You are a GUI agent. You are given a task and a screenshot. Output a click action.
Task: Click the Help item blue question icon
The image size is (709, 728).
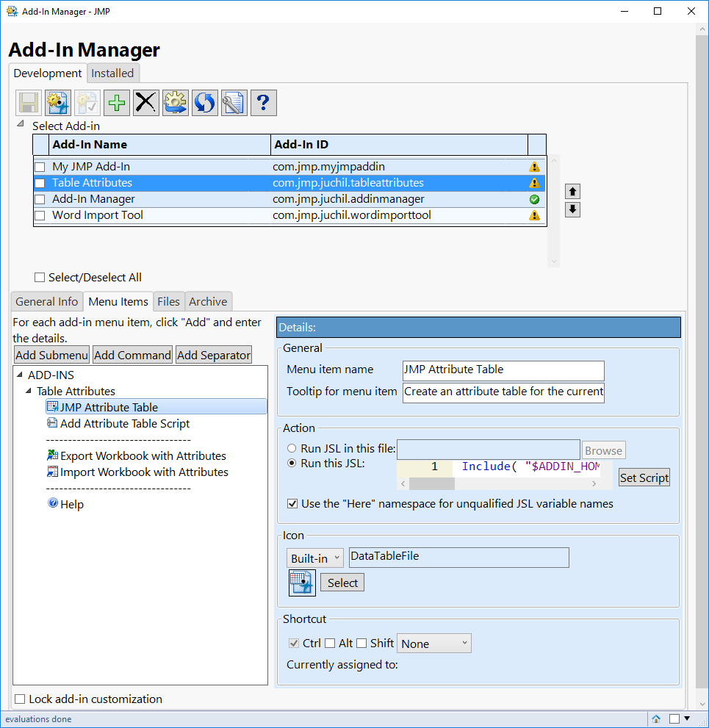(x=53, y=503)
